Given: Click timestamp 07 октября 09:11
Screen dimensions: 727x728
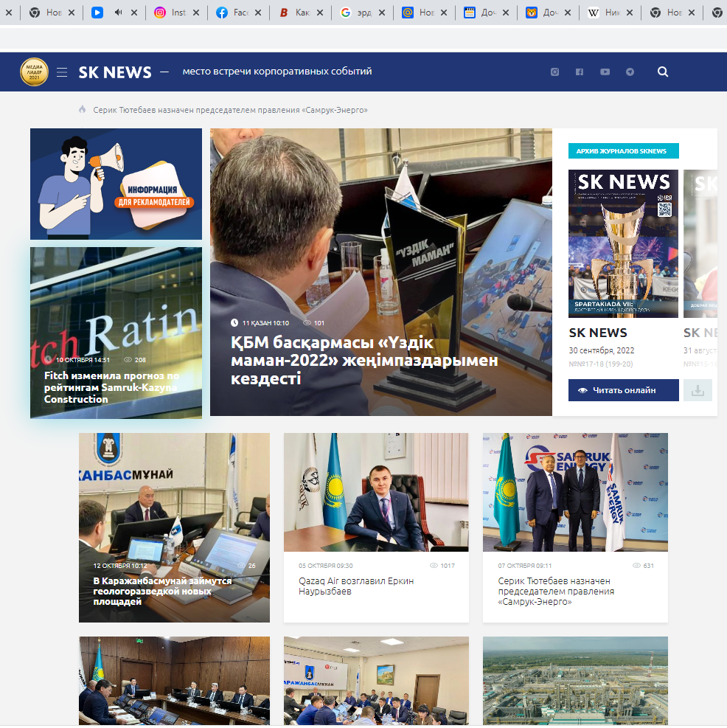Looking at the screenshot, I should click(x=524, y=566).
